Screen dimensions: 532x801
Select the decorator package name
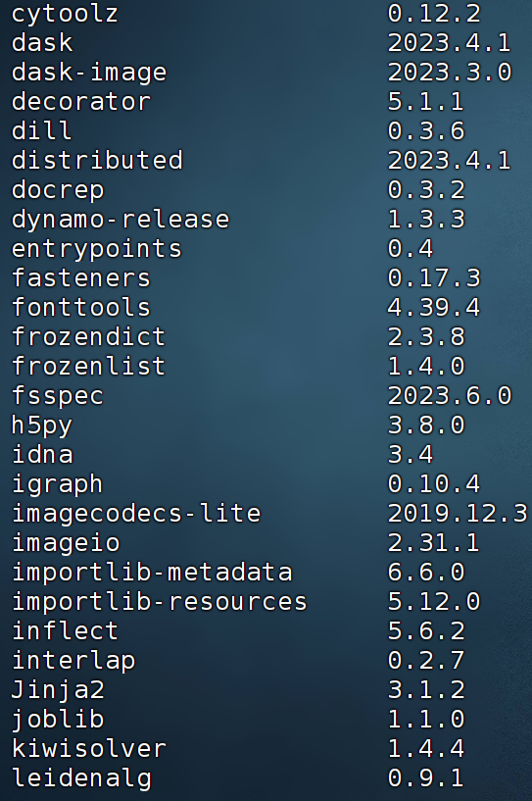click(x=81, y=101)
